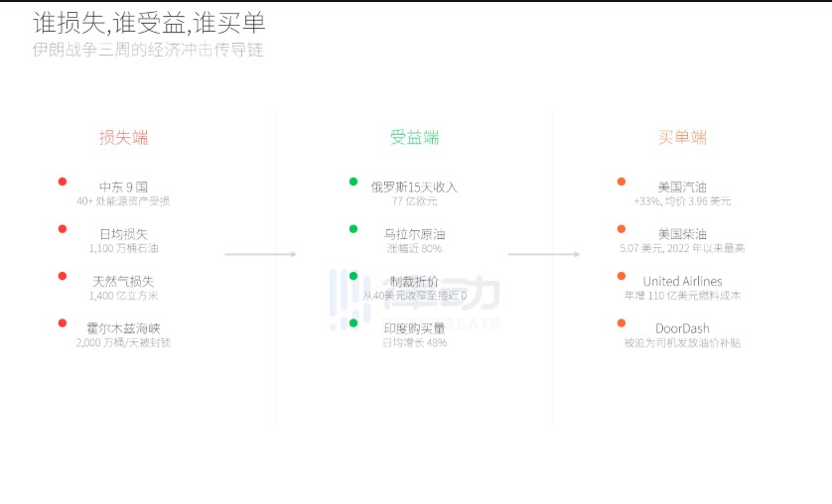Click the orange dot beside 美国汽油

pos(622,182)
